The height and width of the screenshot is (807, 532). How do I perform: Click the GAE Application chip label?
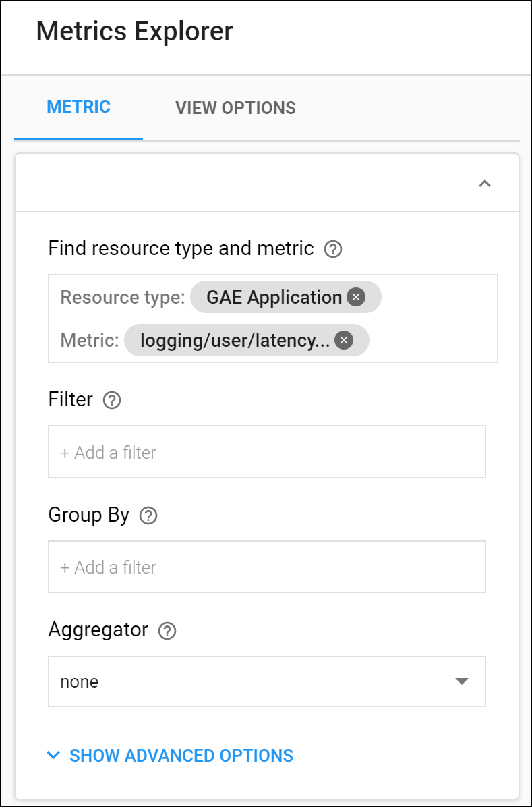click(274, 298)
